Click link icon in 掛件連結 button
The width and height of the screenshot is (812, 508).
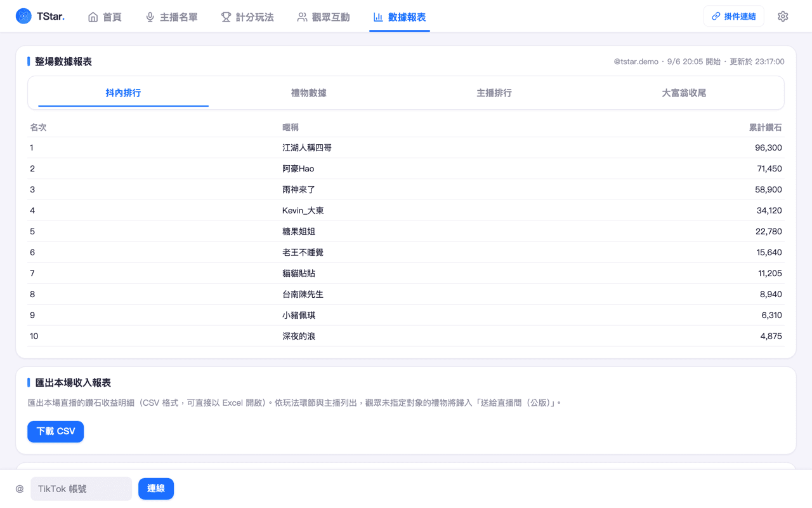pyautogui.click(x=716, y=17)
